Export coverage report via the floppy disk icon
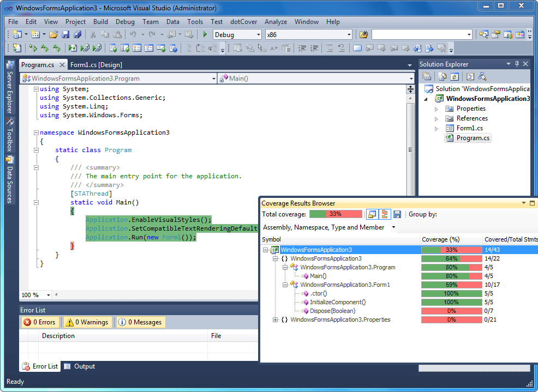The height and width of the screenshot is (392, 538). (397, 214)
